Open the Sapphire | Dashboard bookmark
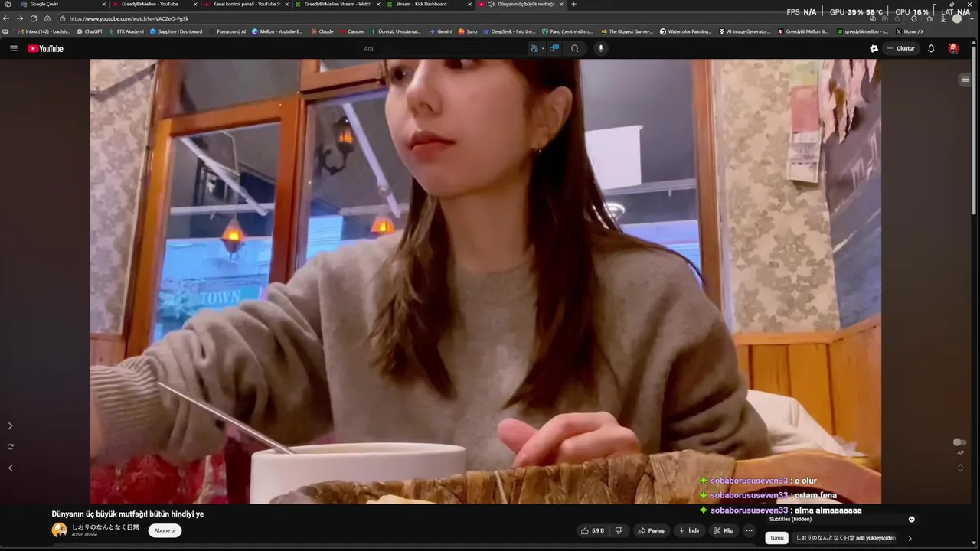This screenshot has width=980, height=551. tap(176, 31)
